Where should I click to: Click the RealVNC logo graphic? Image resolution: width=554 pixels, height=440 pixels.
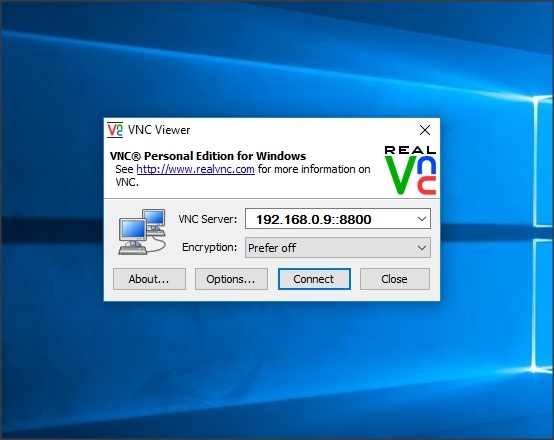(x=410, y=170)
